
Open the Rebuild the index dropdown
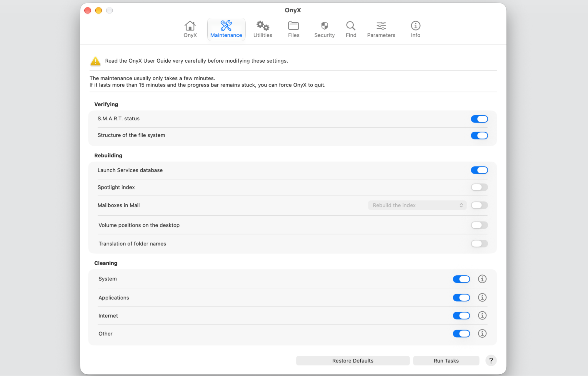[417, 205]
